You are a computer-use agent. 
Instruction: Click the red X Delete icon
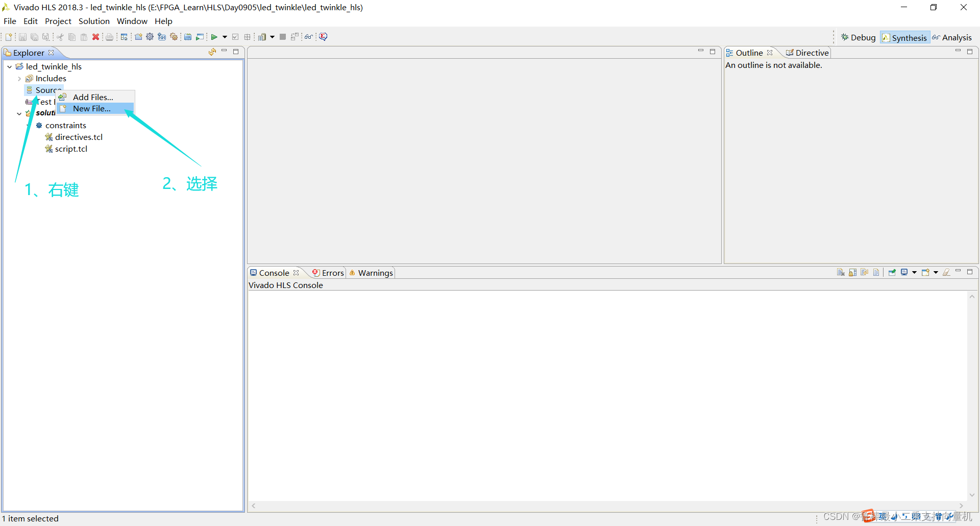tap(95, 37)
